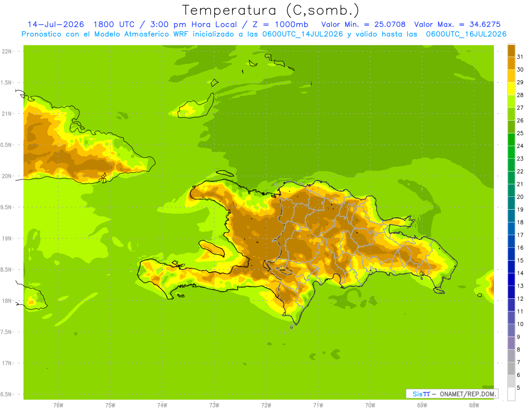Click the colorbar label "10"
Screen dimensions: 532x411
coord(520,324)
